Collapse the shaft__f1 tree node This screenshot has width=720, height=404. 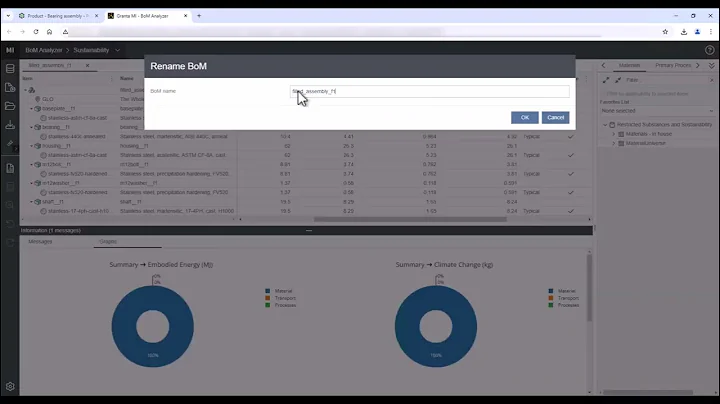[32, 202]
